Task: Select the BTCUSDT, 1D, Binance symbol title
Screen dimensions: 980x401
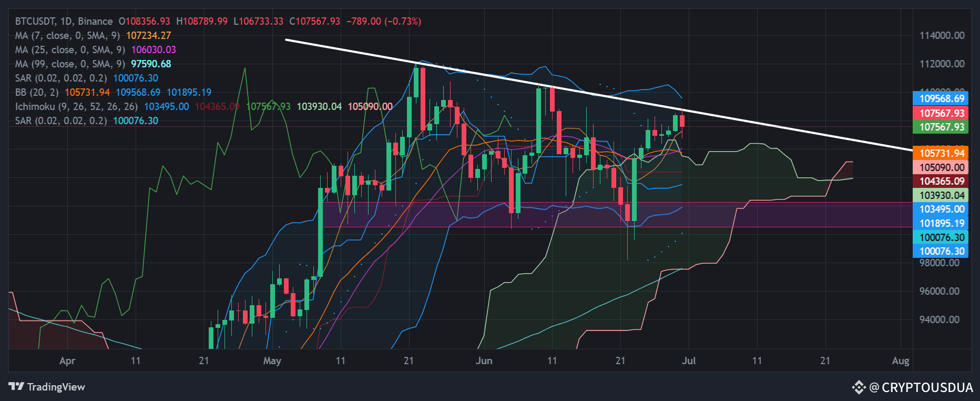Action: tap(64, 21)
